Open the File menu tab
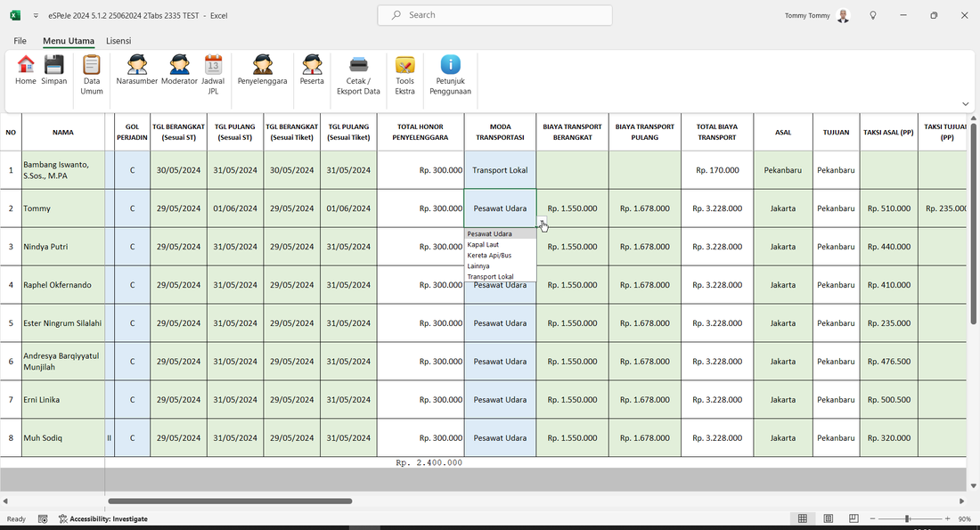 click(20, 41)
